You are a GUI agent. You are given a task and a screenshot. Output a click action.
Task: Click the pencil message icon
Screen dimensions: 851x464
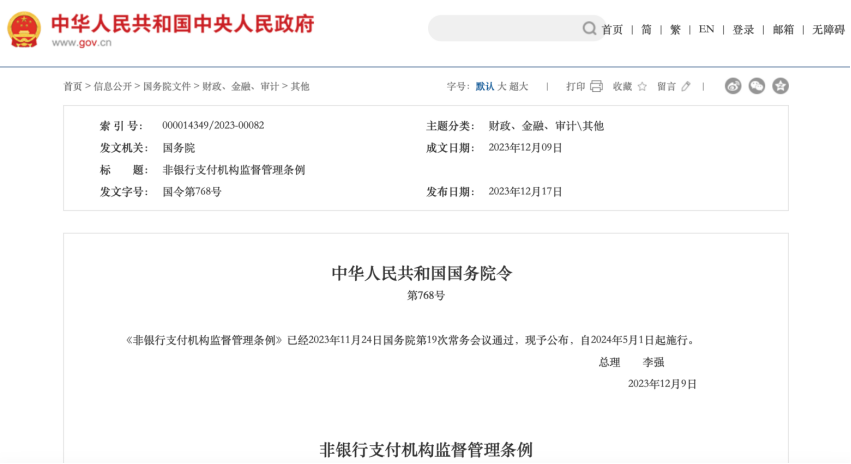(686, 86)
